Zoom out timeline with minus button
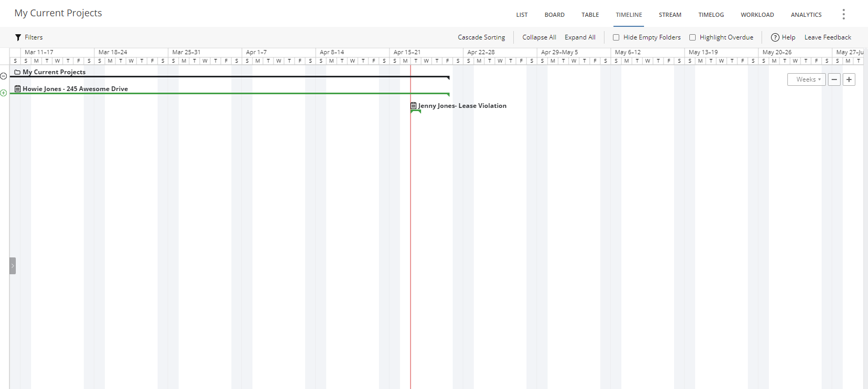868x389 pixels. click(x=834, y=79)
